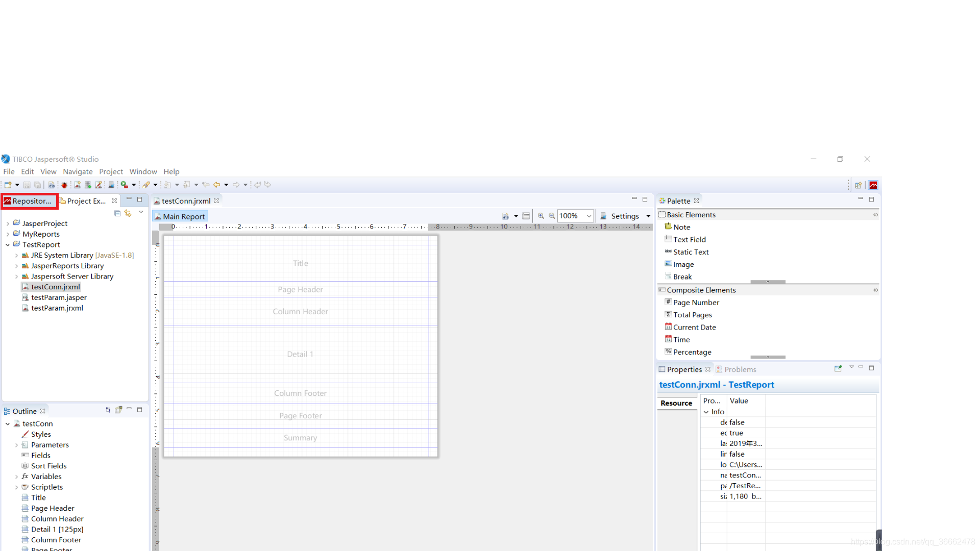Open the testConn.jrxml editor tab
Screen dimensions: 980x551
[x=185, y=201]
